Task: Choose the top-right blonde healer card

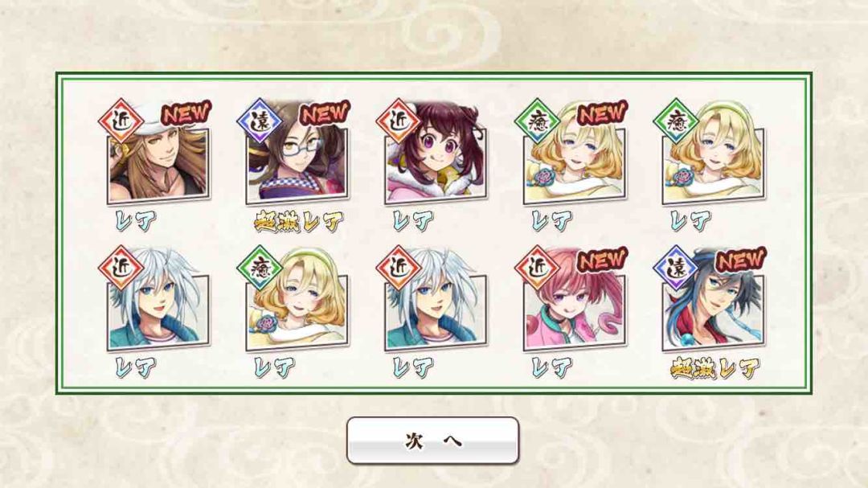Action: coord(714,165)
